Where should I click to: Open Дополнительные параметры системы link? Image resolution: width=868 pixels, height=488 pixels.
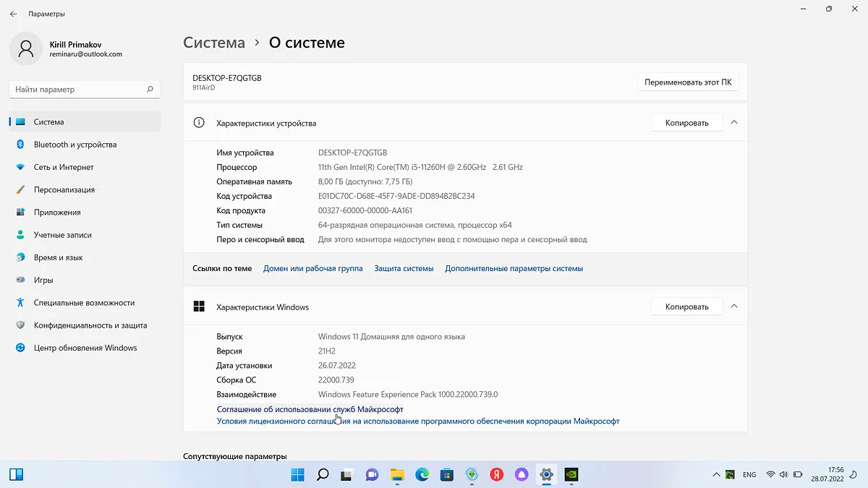514,268
